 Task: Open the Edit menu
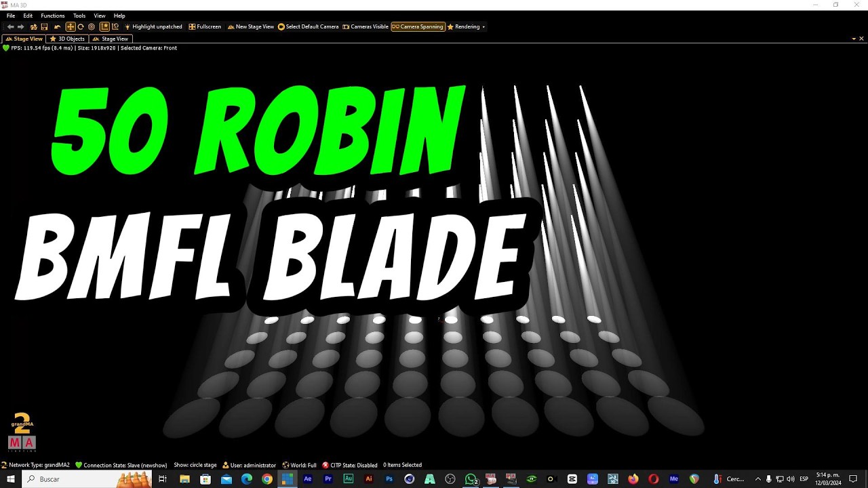[x=28, y=16]
